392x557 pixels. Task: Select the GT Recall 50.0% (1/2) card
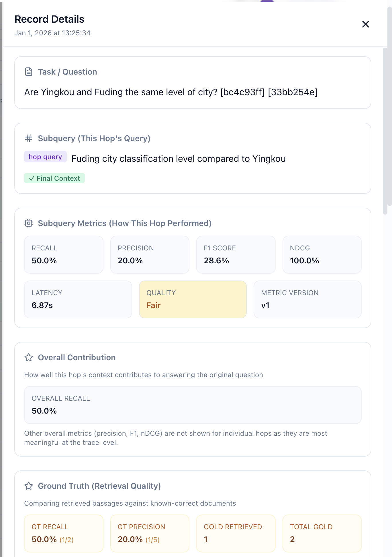pos(64,533)
